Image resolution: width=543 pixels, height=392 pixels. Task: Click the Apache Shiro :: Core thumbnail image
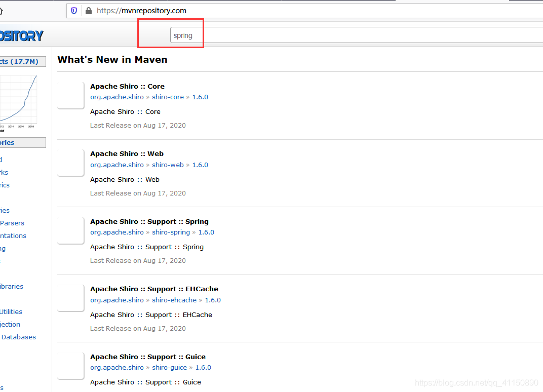click(x=71, y=95)
